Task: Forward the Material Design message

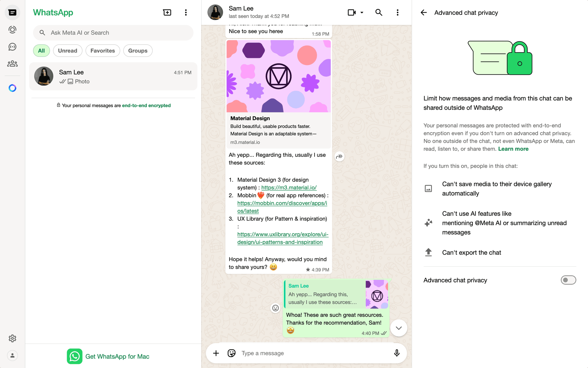Action: (x=339, y=156)
